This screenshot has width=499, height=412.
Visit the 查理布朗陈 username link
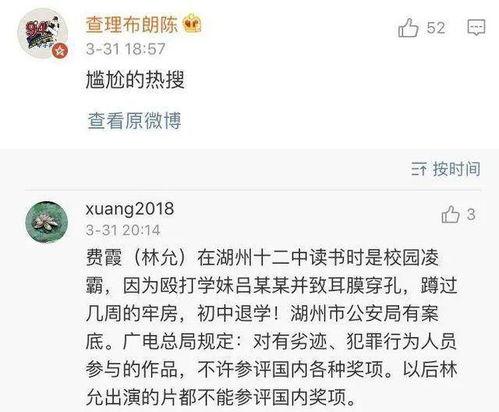click(132, 24)
